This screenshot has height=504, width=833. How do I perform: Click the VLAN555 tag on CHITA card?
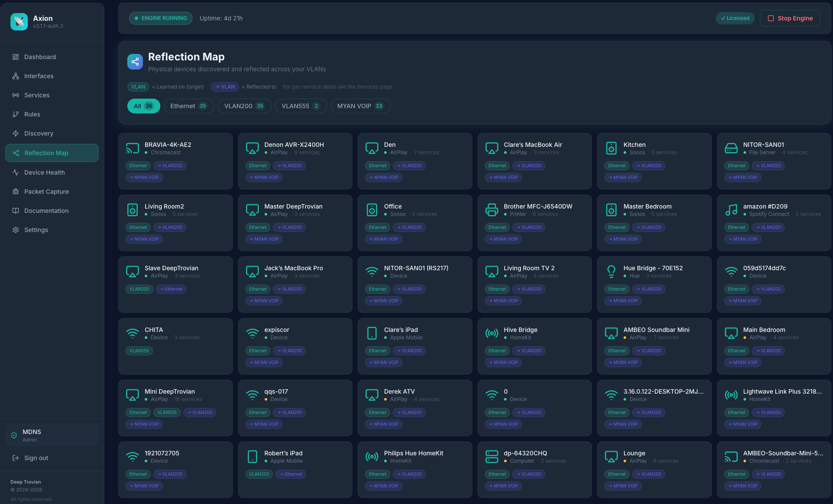[139, 351]
